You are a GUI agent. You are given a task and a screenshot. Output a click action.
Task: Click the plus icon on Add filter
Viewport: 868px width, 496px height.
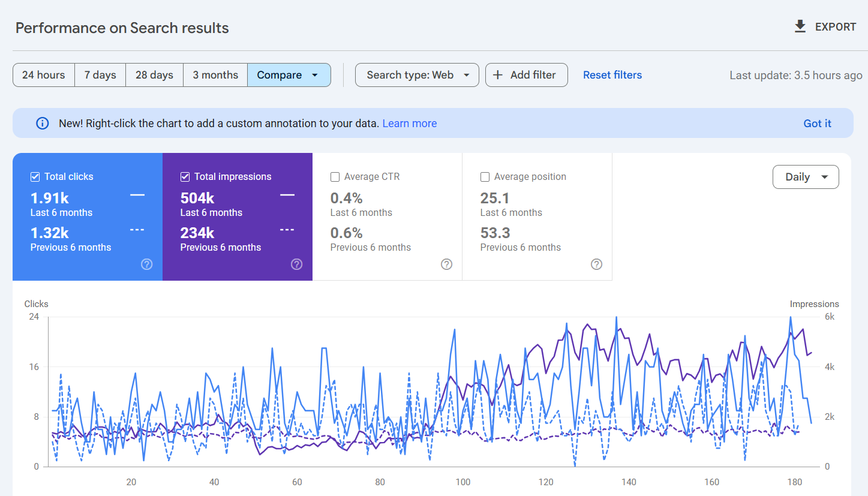497,74
